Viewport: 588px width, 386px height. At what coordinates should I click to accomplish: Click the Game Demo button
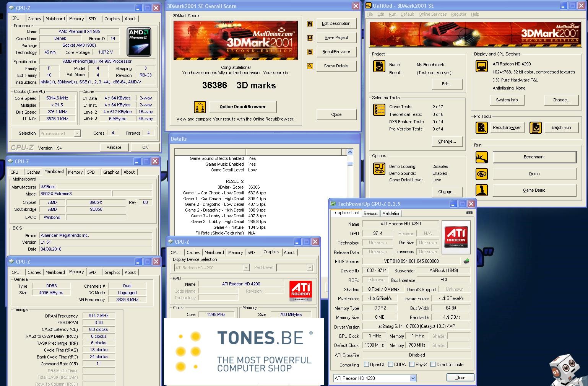(x=534, y=190)
